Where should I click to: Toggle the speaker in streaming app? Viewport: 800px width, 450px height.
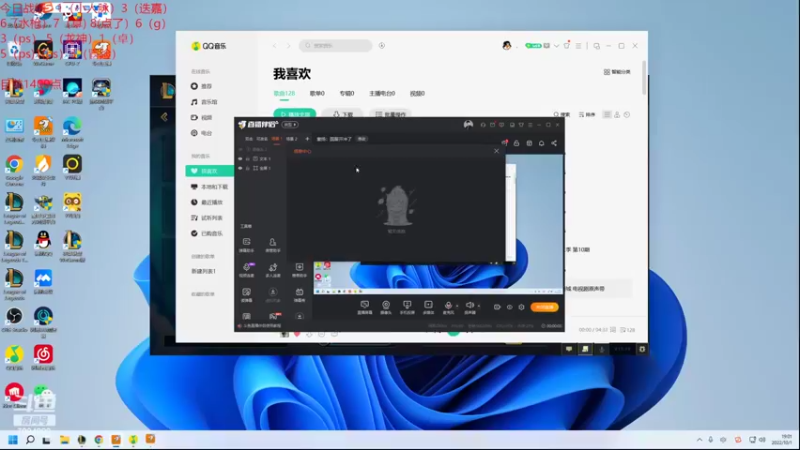click(470, 307)
